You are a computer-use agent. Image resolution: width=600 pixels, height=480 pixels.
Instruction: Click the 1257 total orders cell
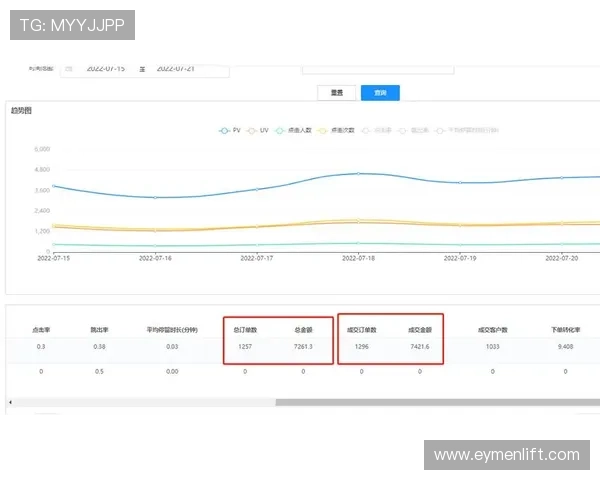tap(245, 346)
